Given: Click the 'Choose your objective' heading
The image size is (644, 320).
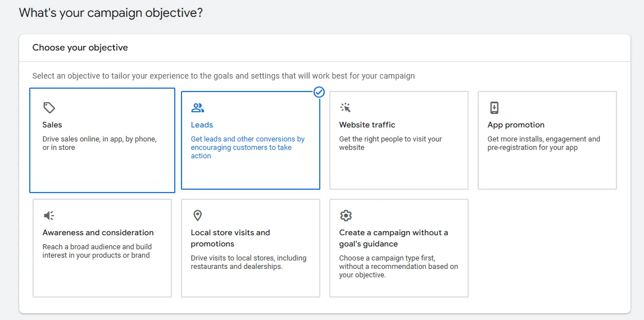Looking at the screenshot, I should pyautogui.click(x=80, y=48).
